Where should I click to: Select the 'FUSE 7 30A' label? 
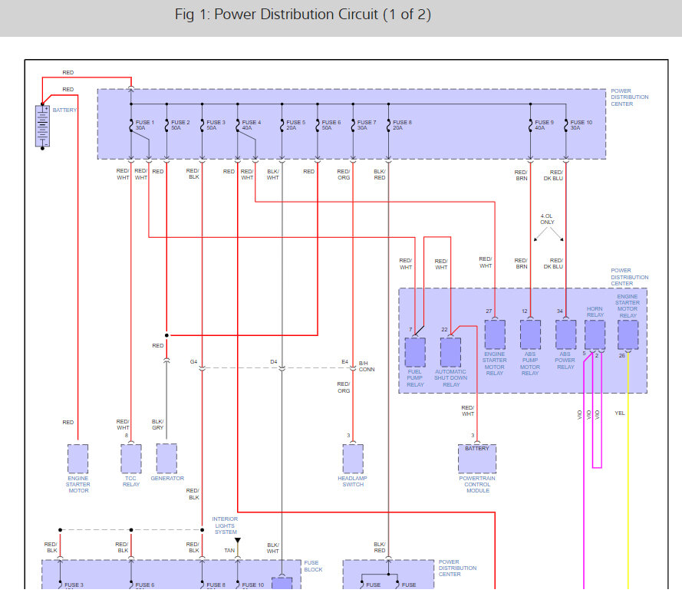(x=367, y=125)
